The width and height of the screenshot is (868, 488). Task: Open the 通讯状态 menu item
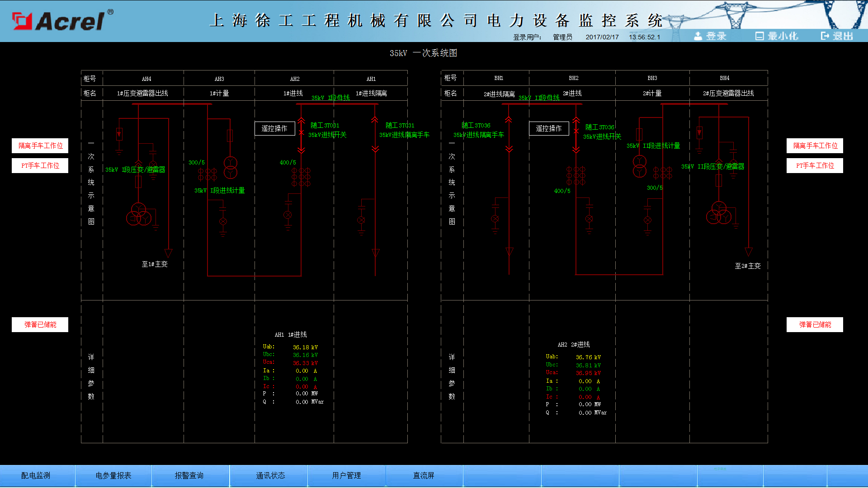coord(270,475)
